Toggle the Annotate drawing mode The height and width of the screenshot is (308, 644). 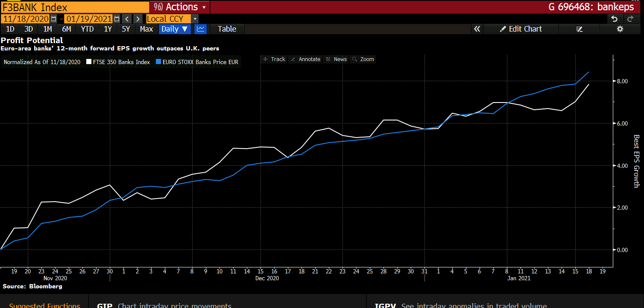[x=305, y=59]
